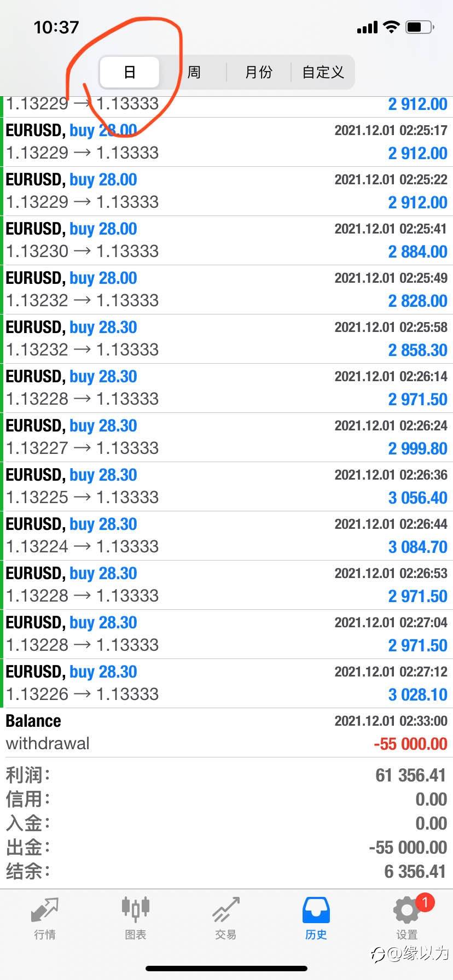
Task: Switch to the Day (日) period segment
Action: 130,72
